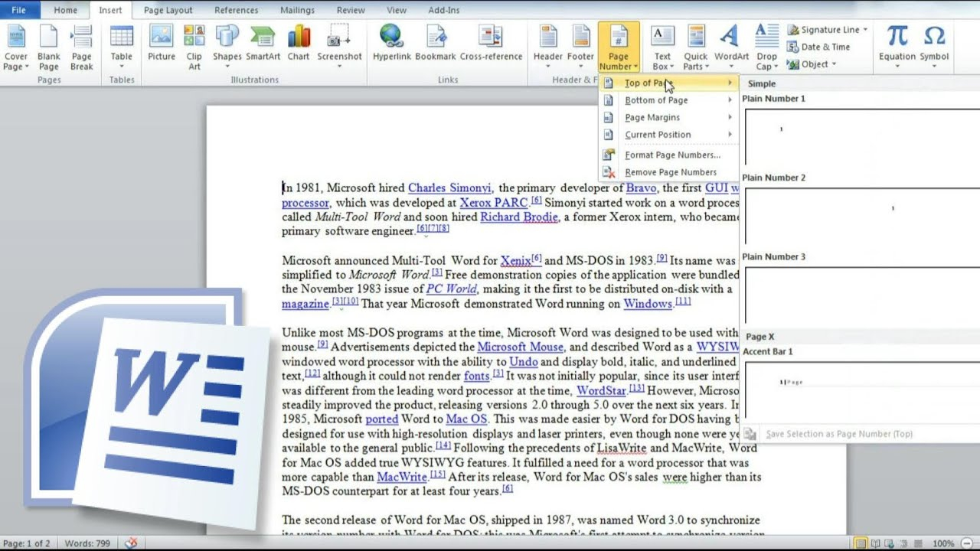Expand the Top of Page submenu
The height and width of the screenshot is (551, 980).
(x=668, y=83)
